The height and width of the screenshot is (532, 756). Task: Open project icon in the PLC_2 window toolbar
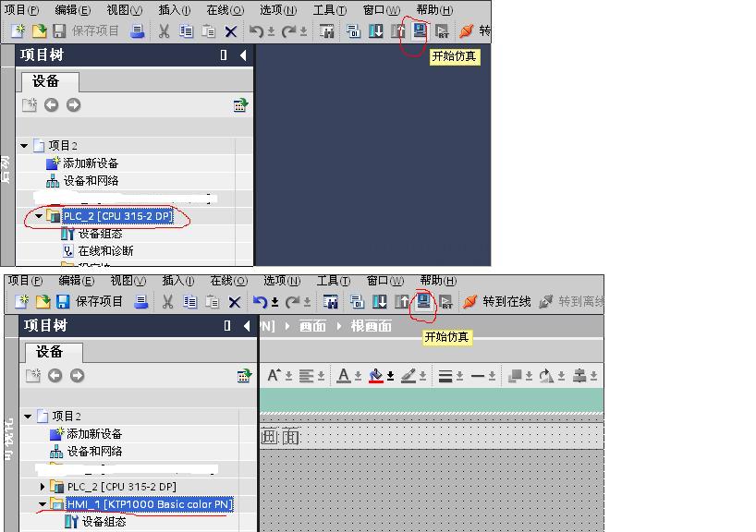coord(39,31)
